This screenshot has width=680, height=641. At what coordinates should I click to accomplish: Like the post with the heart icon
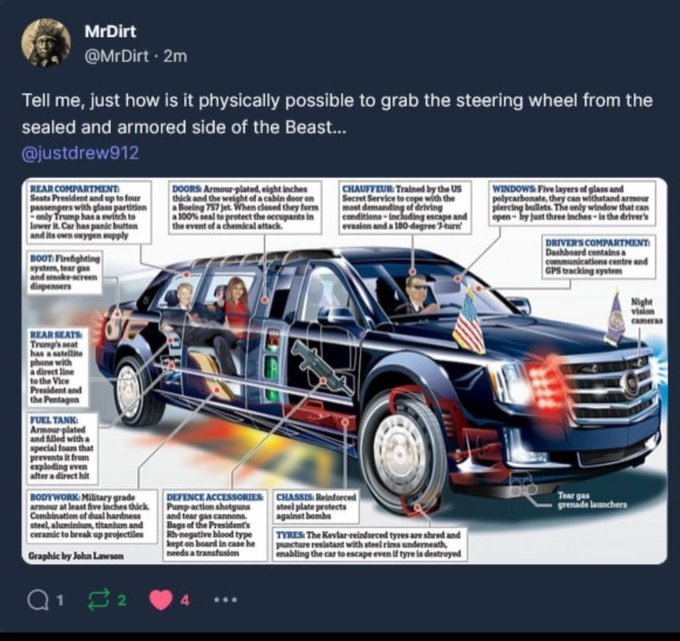point(160,600)
